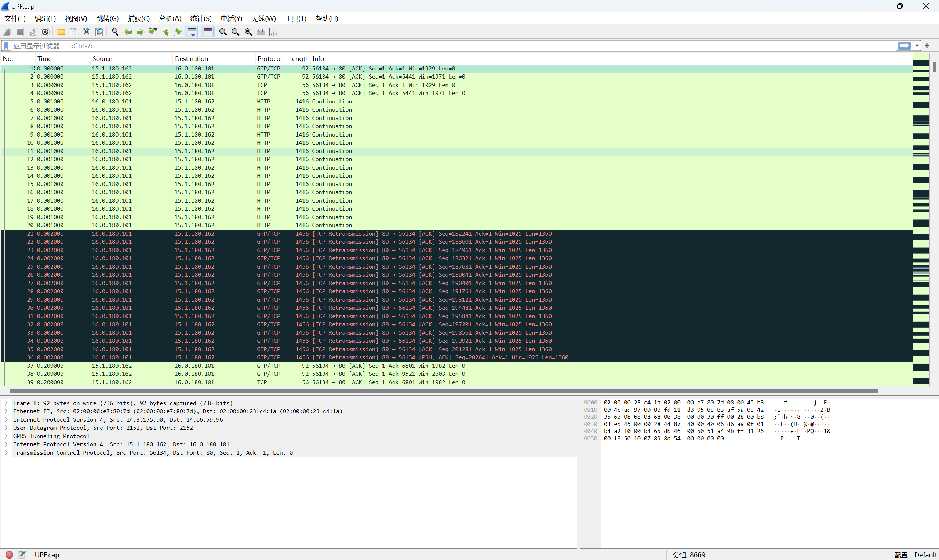Select packet 36 with PSH, ACK
This screenshot has height=560, width=939.
click(456, 357)
